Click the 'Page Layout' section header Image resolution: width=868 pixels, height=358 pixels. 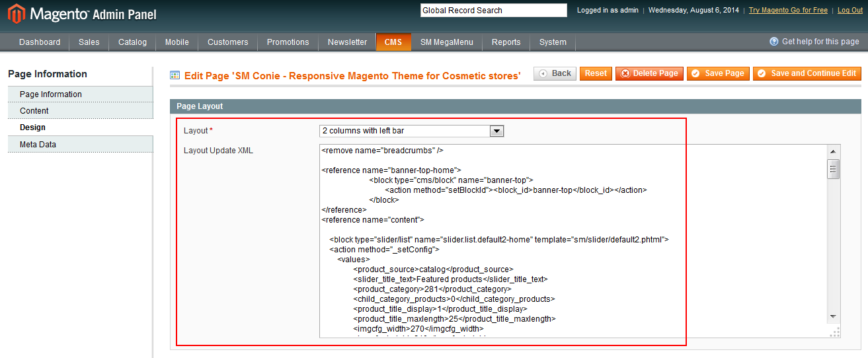[516, 106]
